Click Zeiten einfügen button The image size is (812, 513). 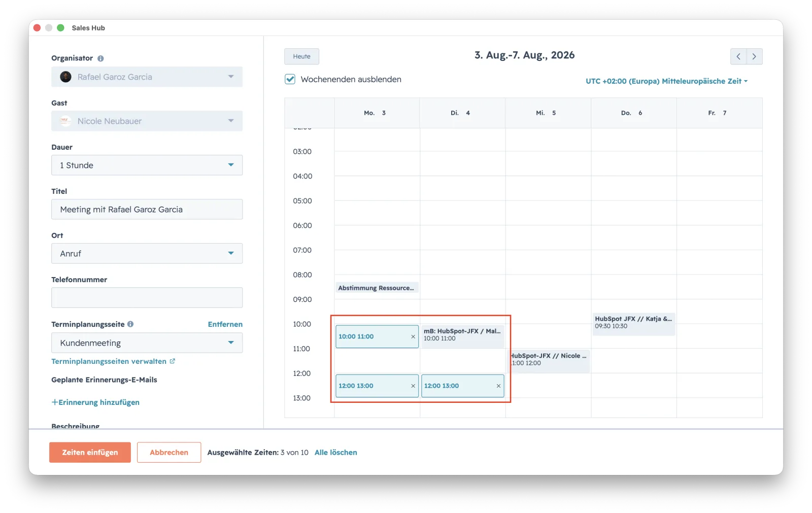[90, 452]
